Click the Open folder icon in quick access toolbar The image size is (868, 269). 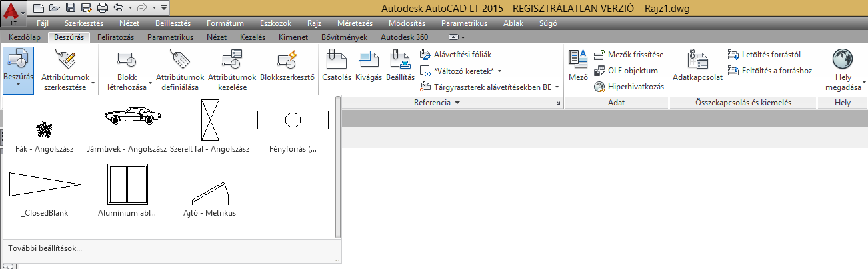(x=54, y=9)
